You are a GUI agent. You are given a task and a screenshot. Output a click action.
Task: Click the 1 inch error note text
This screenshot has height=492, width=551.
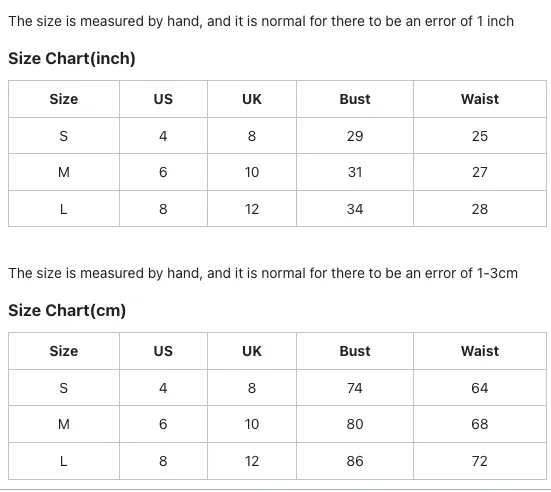click(261, 21)
